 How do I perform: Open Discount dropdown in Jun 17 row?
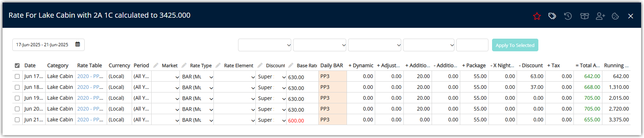271,77
